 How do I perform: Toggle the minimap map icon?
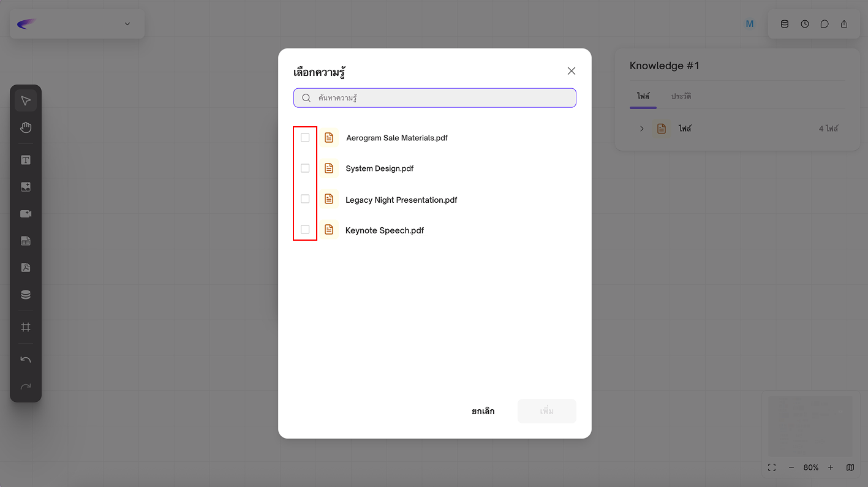click(850, 467)
